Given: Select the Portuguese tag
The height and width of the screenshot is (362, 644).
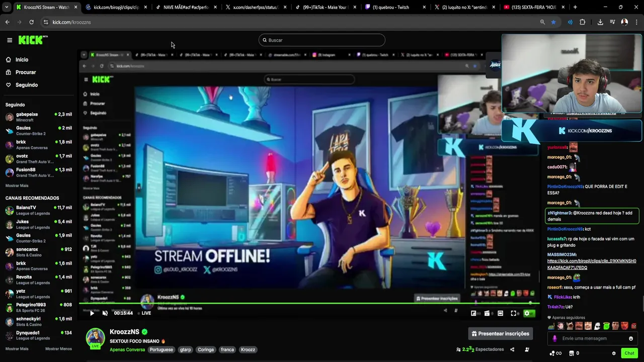Looking at the screenshot, I should [x=161, y=350].
